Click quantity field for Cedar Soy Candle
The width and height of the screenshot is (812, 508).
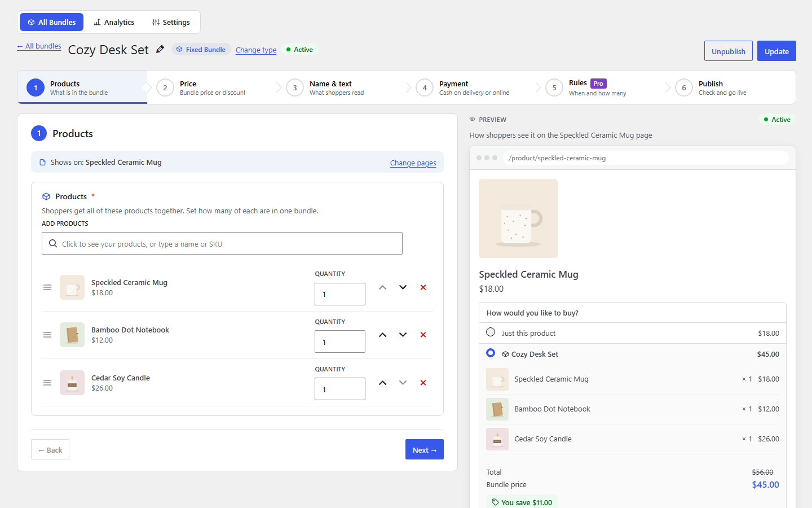[x=340, y=389]
